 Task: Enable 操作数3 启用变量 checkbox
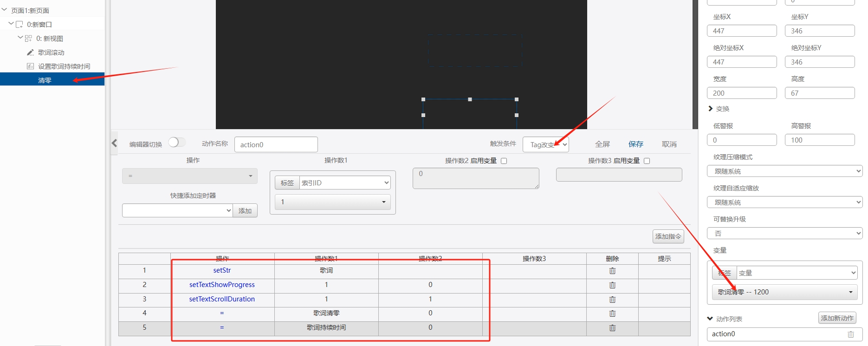(x=647, y=161)
